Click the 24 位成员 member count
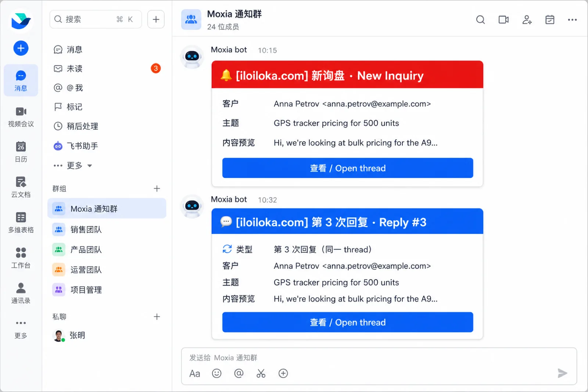588x392 pixels. pos(223,27)
